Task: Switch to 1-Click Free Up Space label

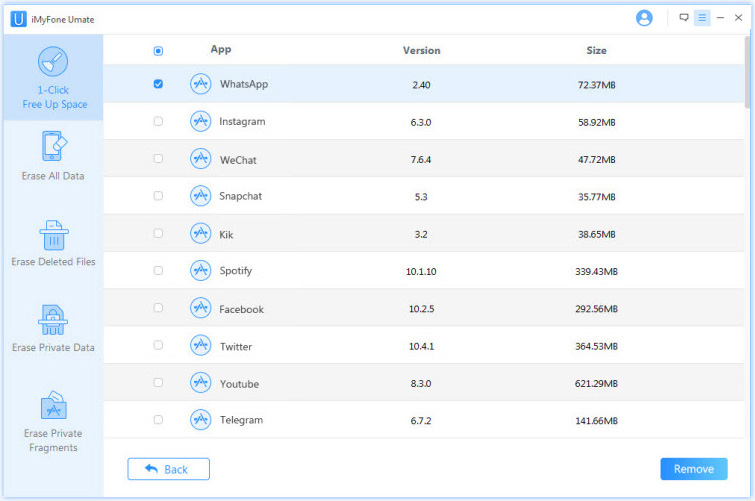Action: pos(54,97)
